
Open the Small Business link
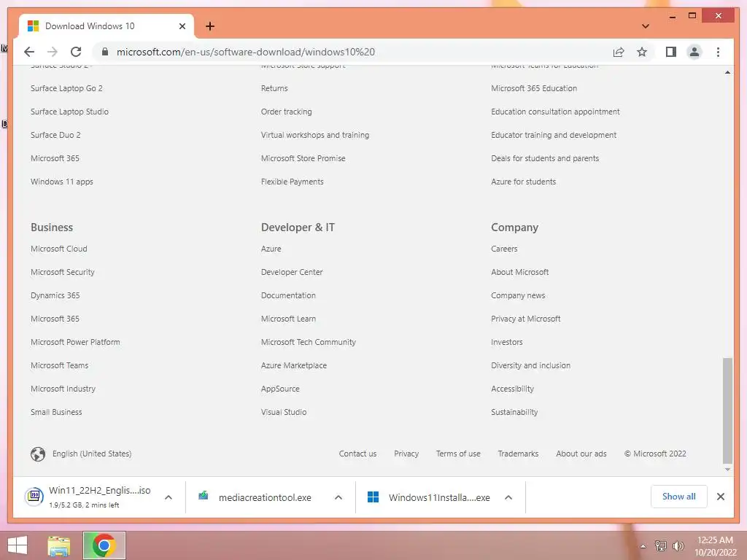click(x=56, y=412)
